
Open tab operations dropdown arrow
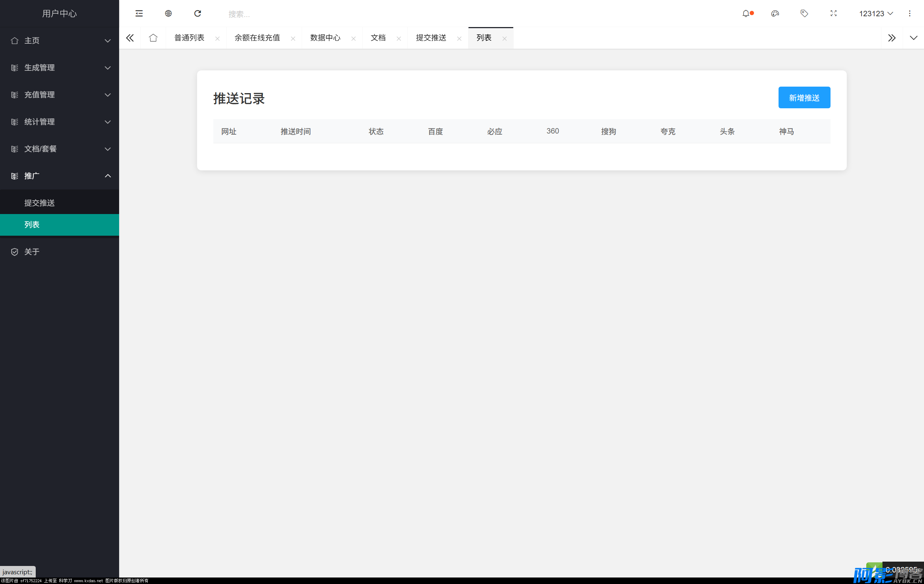(x=913, y=38)
